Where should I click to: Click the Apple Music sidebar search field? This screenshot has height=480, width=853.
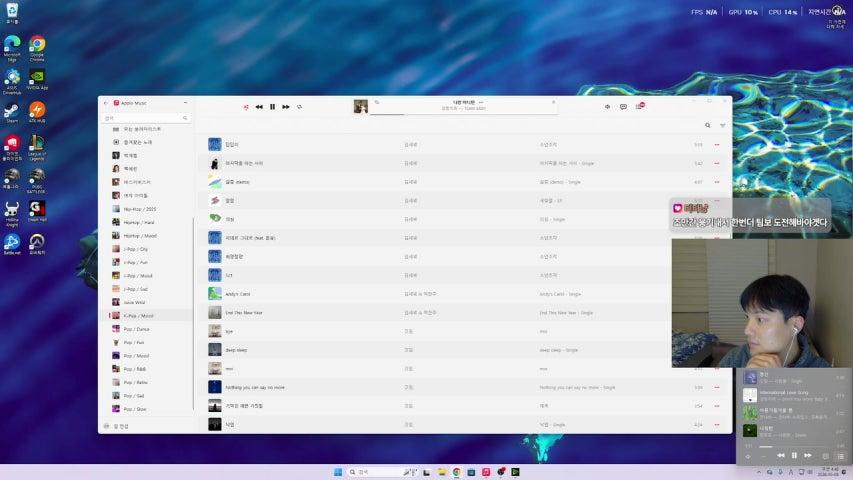click(145, 118)
